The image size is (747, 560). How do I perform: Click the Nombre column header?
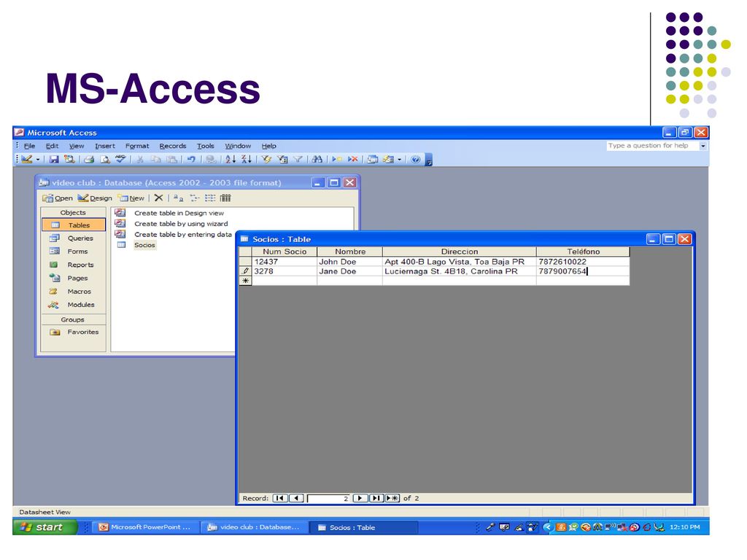tap(350, 252)
